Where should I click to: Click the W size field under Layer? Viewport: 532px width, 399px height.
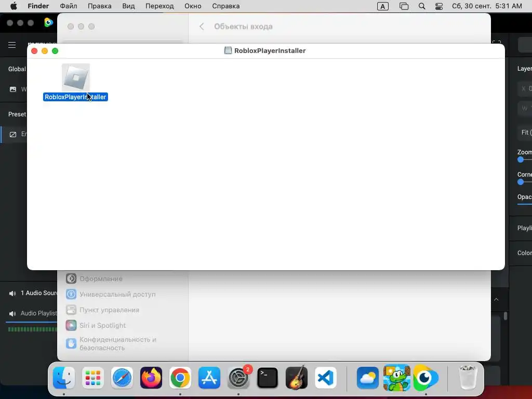click(x=525, y=109)
